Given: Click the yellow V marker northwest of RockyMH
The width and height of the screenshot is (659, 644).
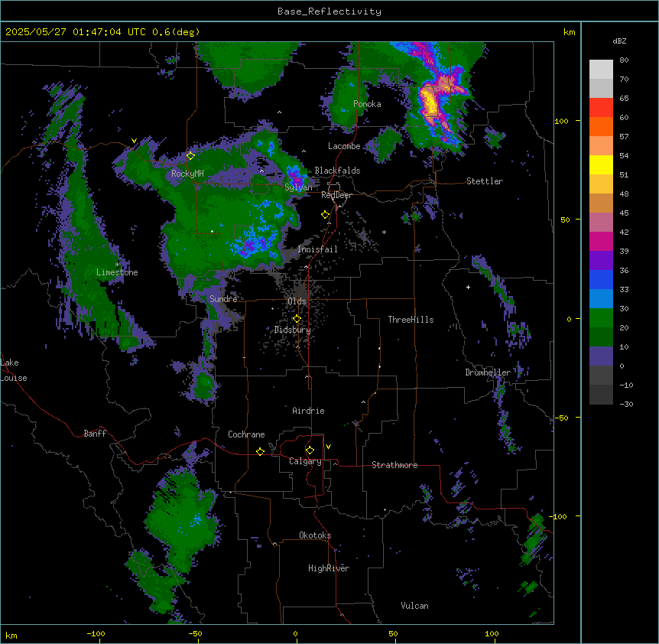Looking at the screenshot, I should point(134,141).
